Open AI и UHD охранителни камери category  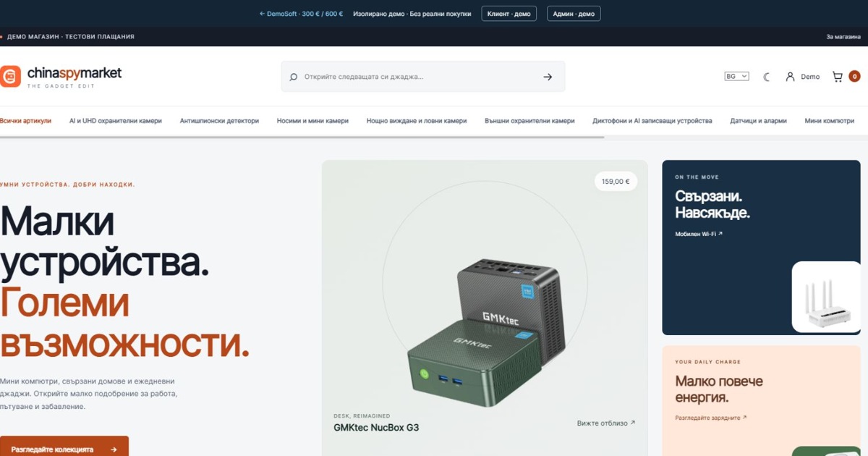pos(116,121)
